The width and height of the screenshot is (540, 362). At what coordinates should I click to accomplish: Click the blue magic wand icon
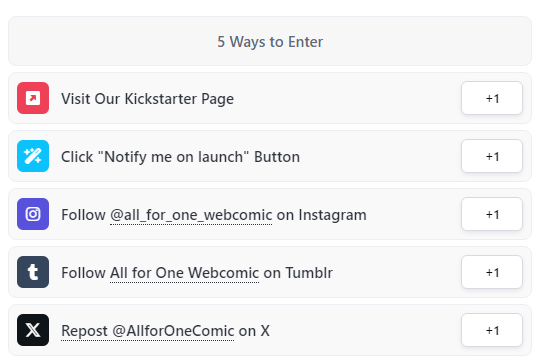[x=33, y=156]
